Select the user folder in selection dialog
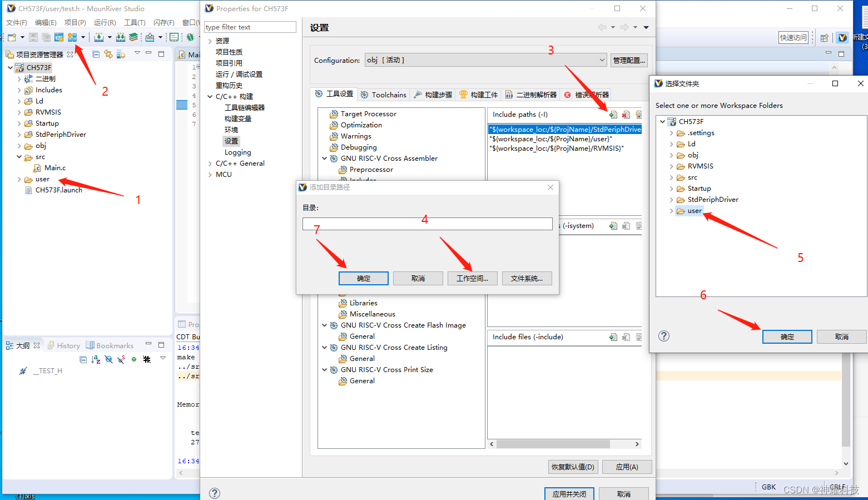This screenshot has width=868, height=500. point(694,211)
